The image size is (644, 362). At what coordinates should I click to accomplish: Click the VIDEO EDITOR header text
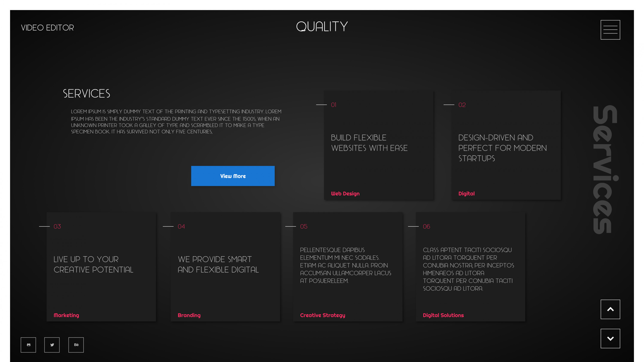point(47,28)
